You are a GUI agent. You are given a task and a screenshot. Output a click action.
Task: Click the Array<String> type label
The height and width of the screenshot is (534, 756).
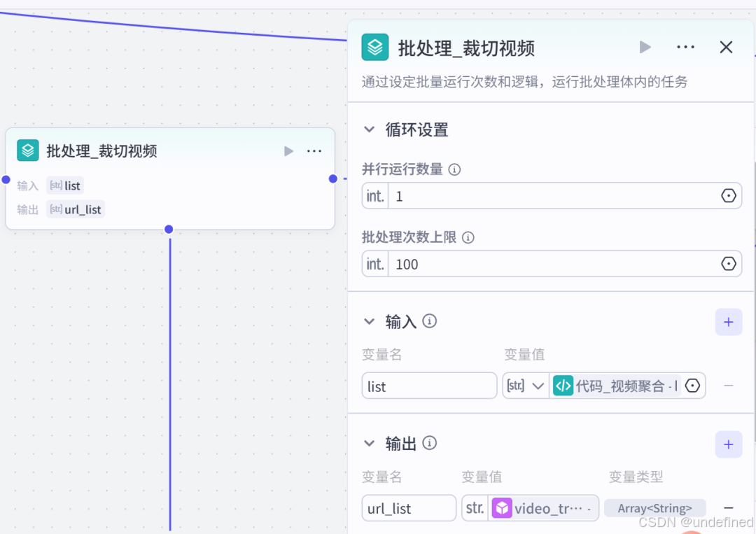pos(654,508)
